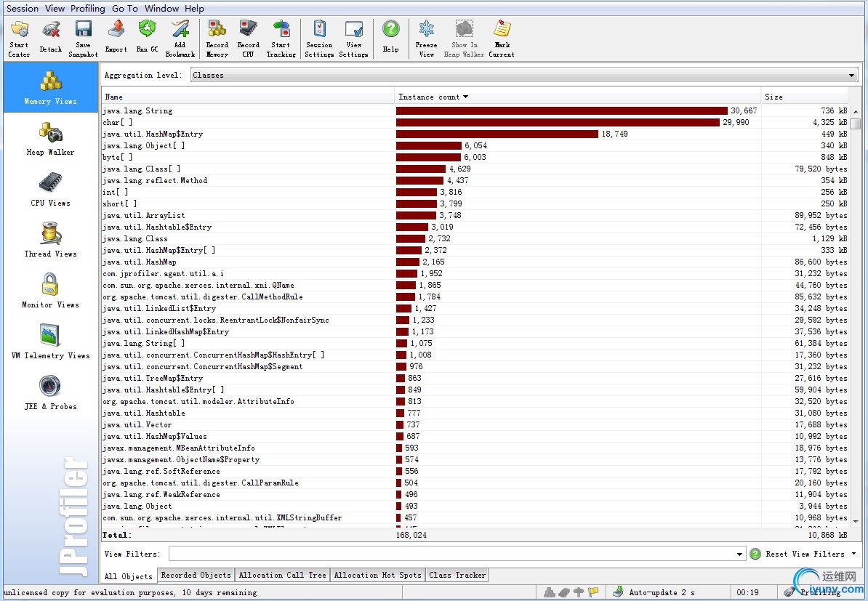This screenshot has width=868, height=601.
Task: Open Help from the toolbar
Action: click(x=391, y=38)
